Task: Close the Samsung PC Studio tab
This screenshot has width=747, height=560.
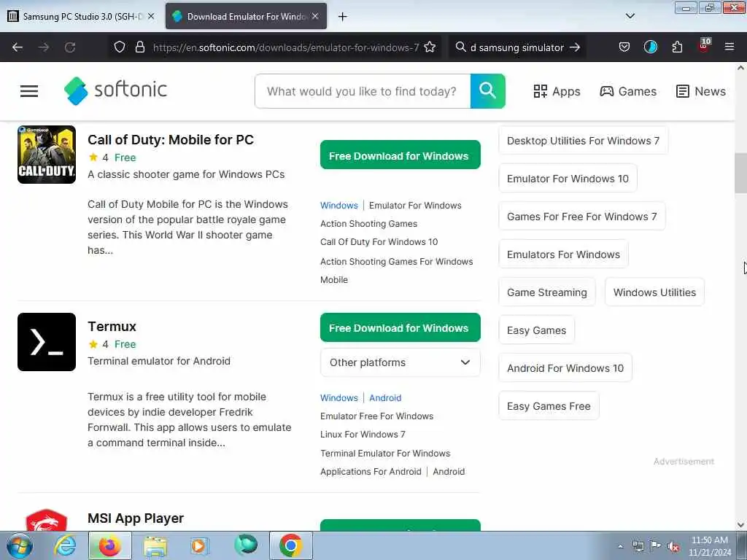Action: (x=151, y=16)
